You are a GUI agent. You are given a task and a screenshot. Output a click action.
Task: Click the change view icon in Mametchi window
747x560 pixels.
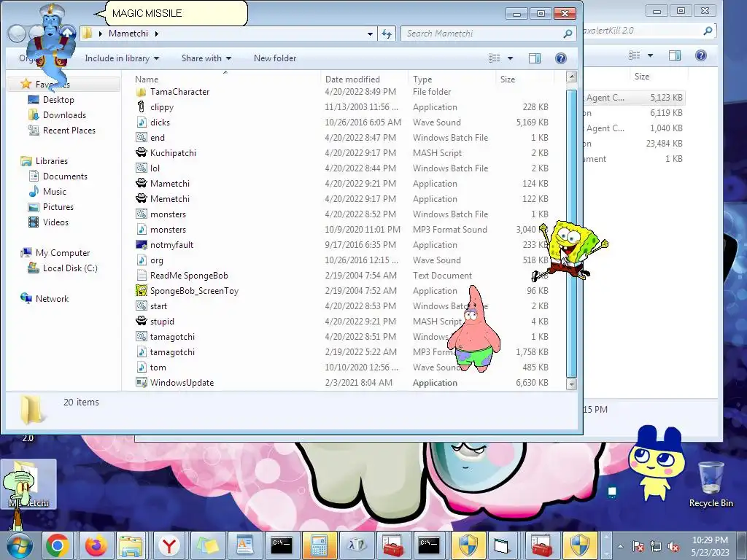pos(495,58)
